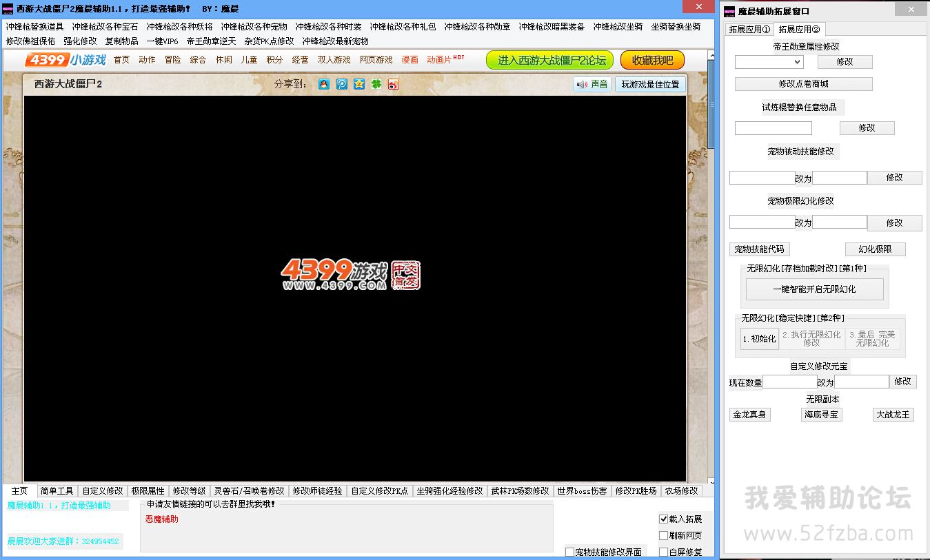This screenshot has height=560, width=930.
Task: Click the Sina Weibo share icon
Action: click(393, 84)
